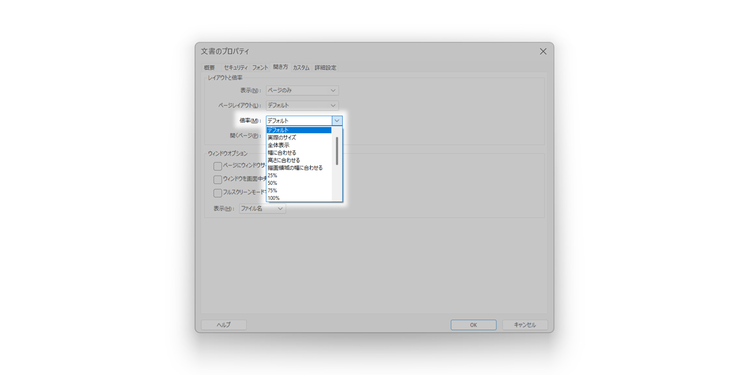This screenshot has height=375, width=750.
Task: Open the フォント tab
Action: (x=260, y=68)
